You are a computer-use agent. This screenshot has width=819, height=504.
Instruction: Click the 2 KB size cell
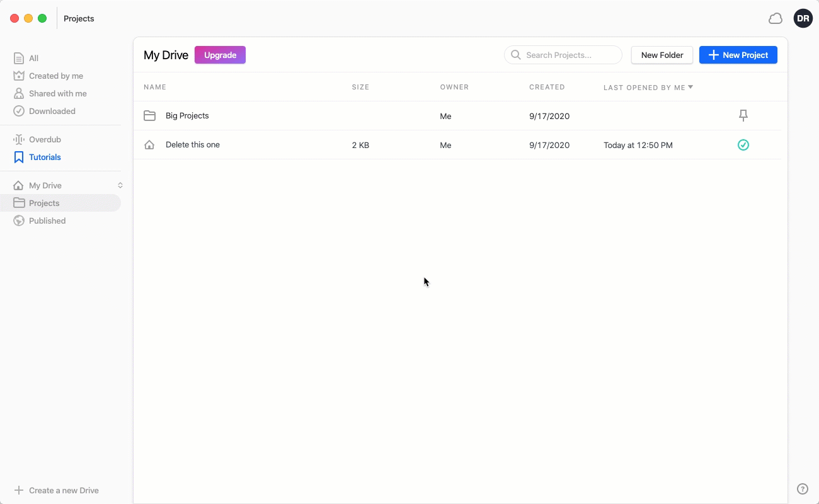point(360,145)
